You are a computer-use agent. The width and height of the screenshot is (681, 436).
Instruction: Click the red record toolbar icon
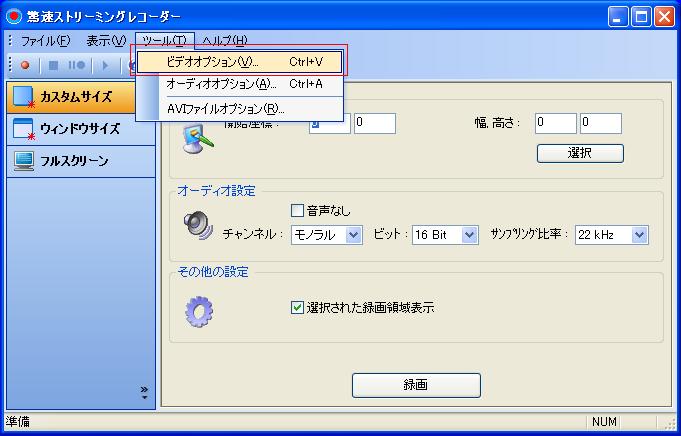click(x=25, y=65)
